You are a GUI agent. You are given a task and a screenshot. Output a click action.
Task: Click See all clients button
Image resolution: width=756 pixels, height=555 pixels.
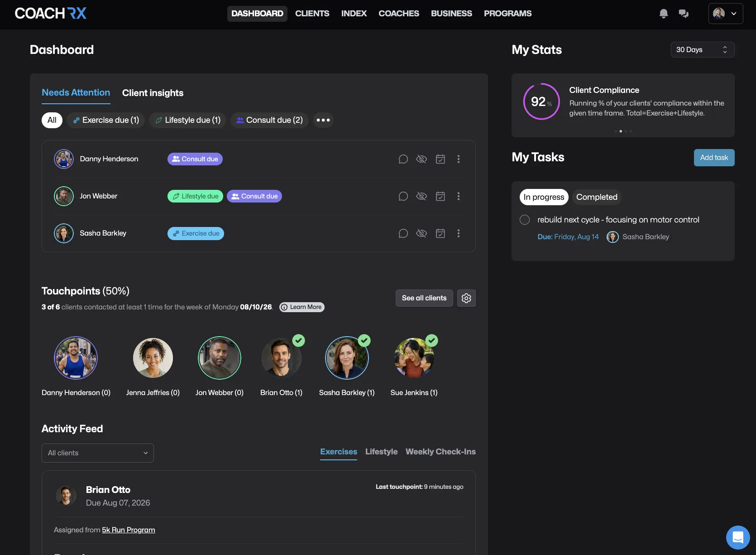click(x=424, y=298)
